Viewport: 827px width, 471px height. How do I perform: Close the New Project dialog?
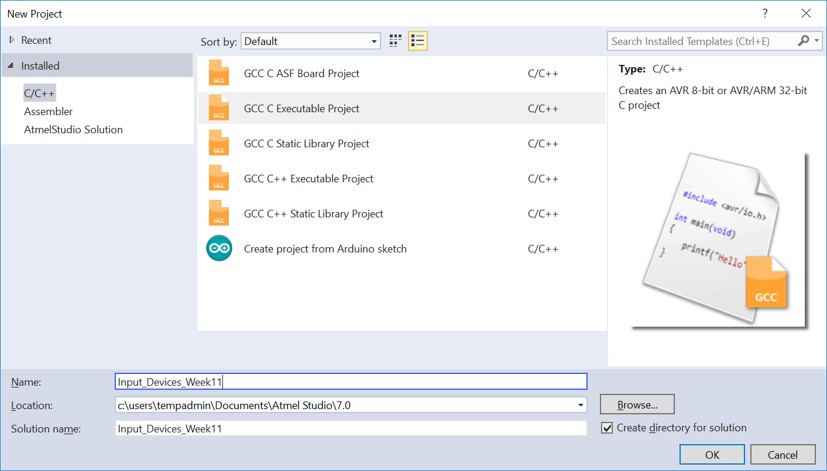click(x=806, y=14)
